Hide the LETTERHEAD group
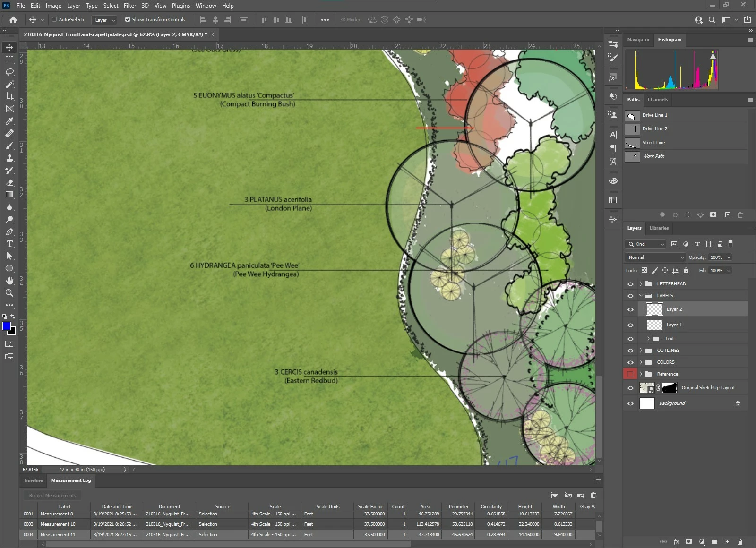Screen dimensions: 756x548 click(x=630, y=284)
